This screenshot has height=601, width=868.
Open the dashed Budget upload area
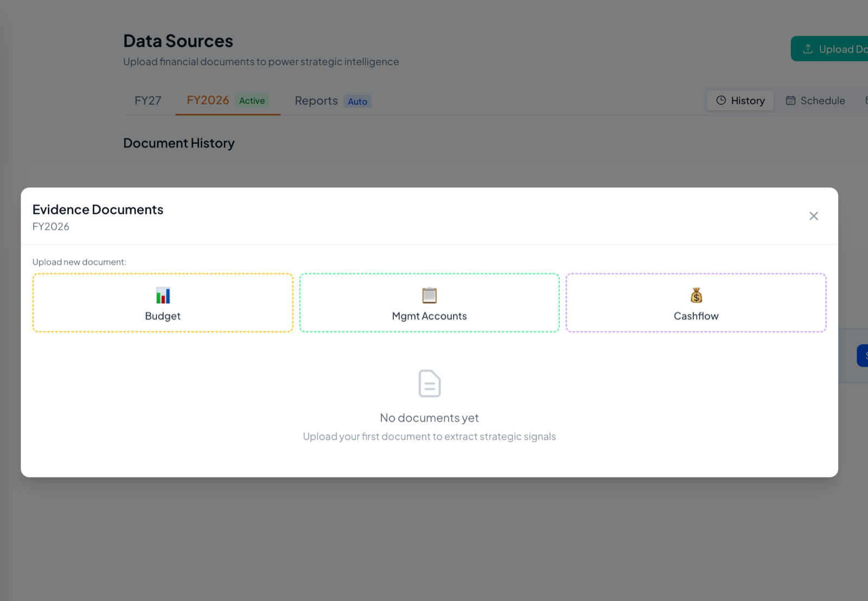[162, 303]
